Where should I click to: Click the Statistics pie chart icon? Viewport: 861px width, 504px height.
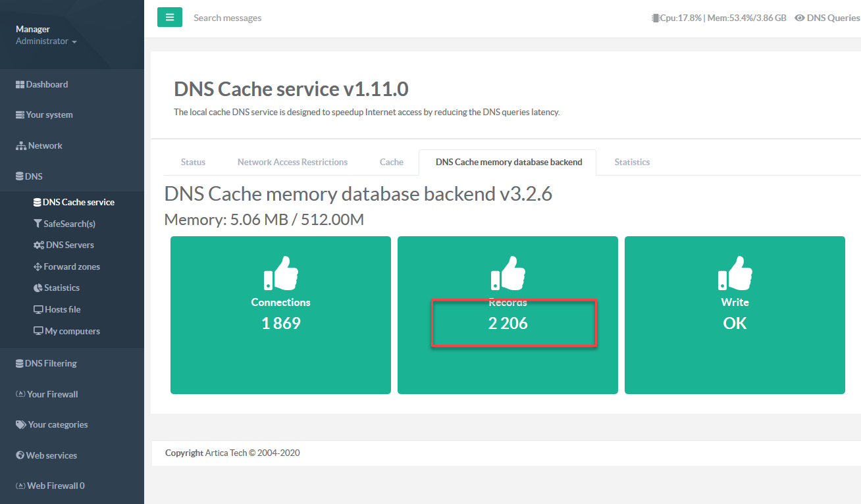pyautogui.click(x=38, y=288)
